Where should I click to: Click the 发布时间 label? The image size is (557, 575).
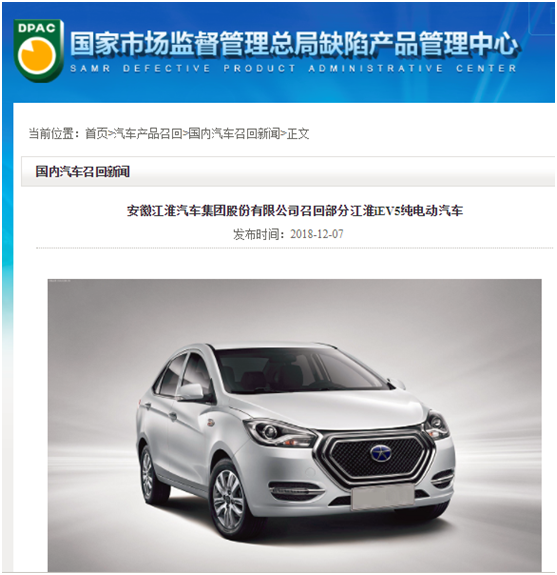point(259,234)
